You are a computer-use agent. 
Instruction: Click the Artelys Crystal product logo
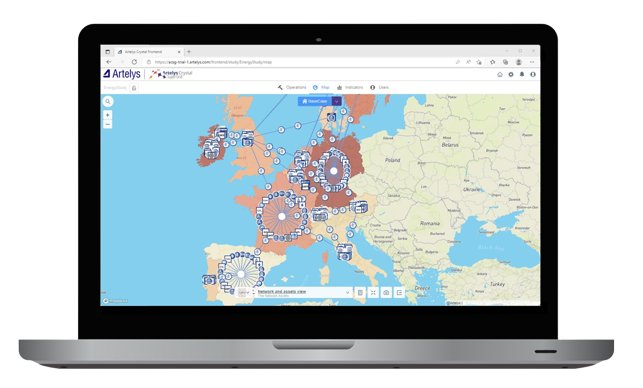[170, 74]
